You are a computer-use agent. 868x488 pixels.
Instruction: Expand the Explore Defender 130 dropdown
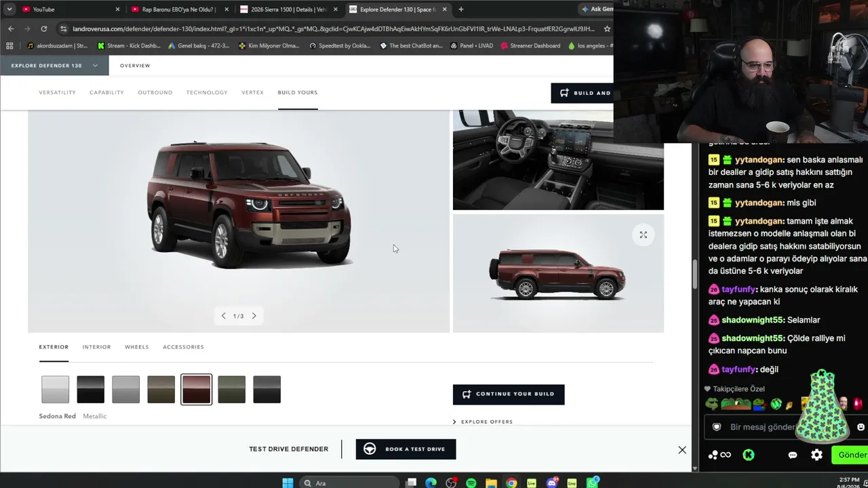55,66
